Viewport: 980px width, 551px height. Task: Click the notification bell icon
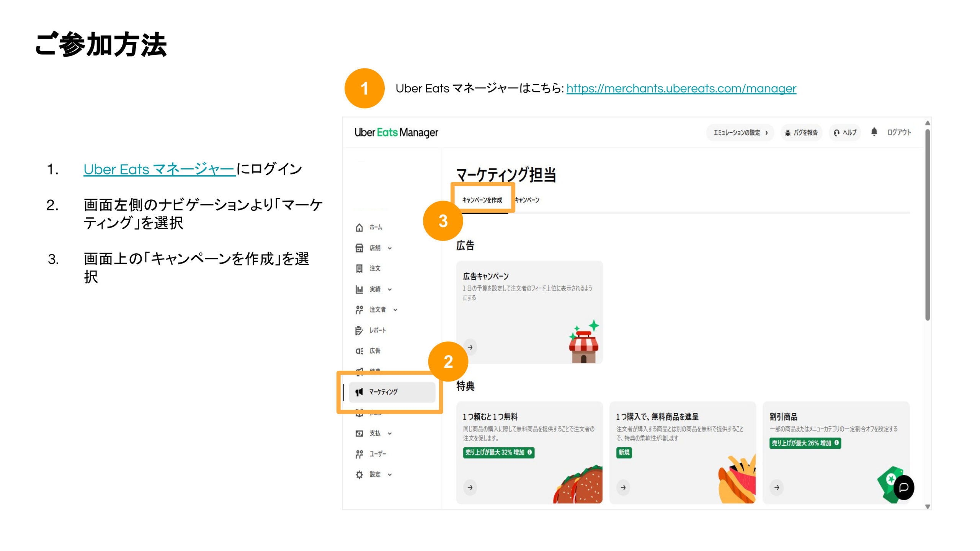point(874,132)
